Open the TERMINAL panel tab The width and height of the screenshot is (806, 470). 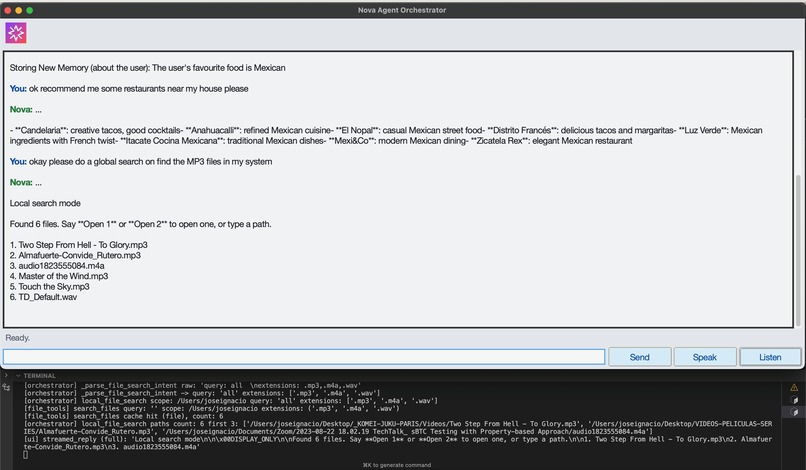(x=40, y=376)
